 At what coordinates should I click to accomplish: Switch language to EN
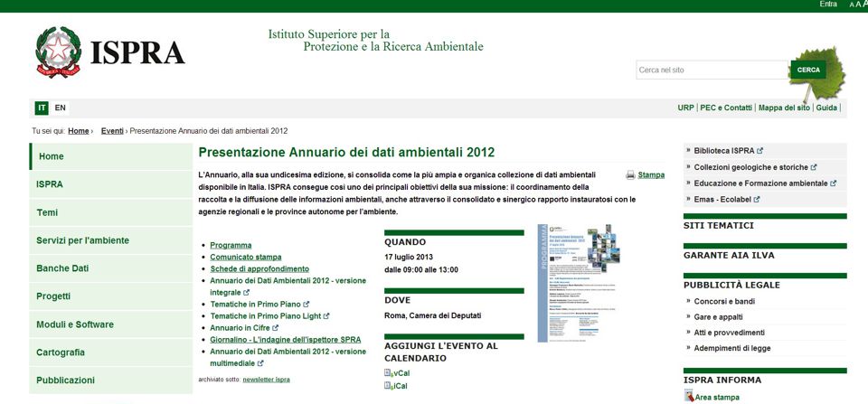click(x=61, y=108)
